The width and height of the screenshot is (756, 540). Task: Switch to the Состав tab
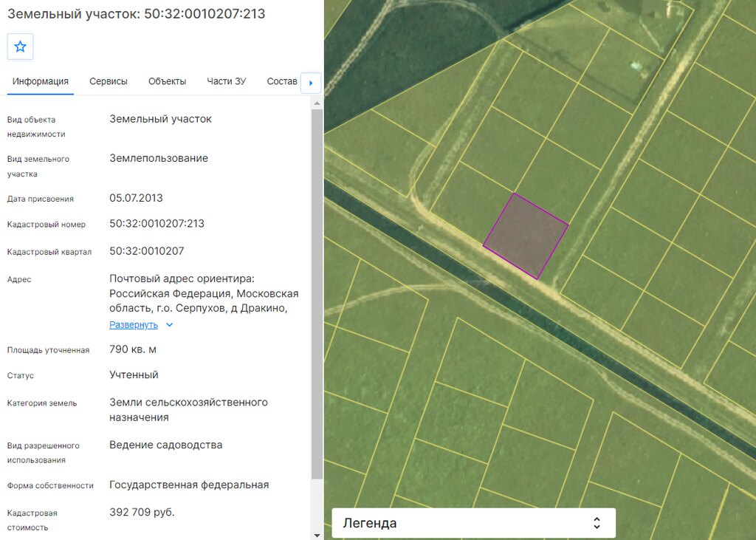point(282,81)
